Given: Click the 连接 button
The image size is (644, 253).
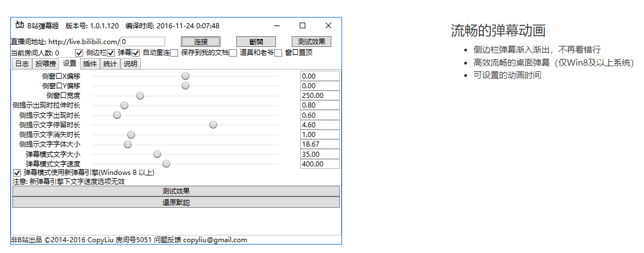Looking at the screenshot, I should tap(201, 41).
